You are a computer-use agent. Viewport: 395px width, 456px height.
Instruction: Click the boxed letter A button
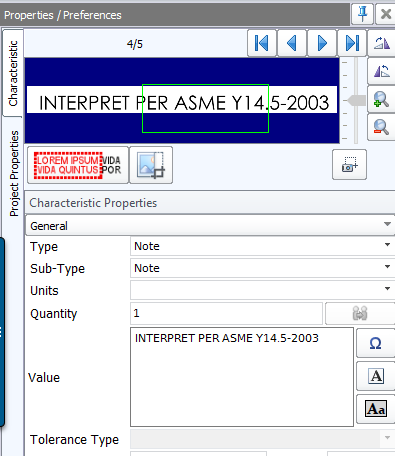pyautogui.click(x=376, y=376)
